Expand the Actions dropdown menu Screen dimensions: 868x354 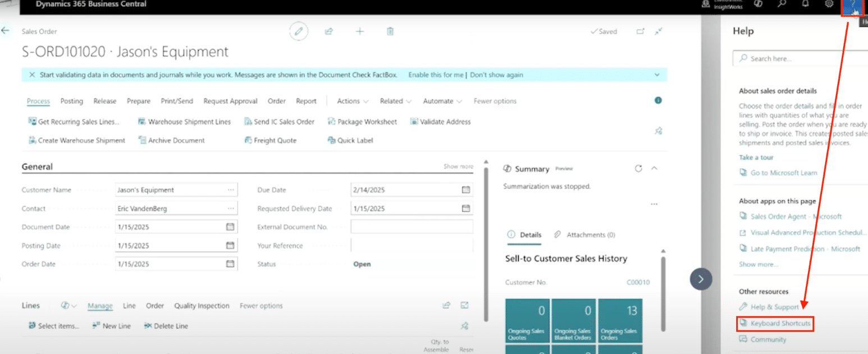tap(353, 101)
